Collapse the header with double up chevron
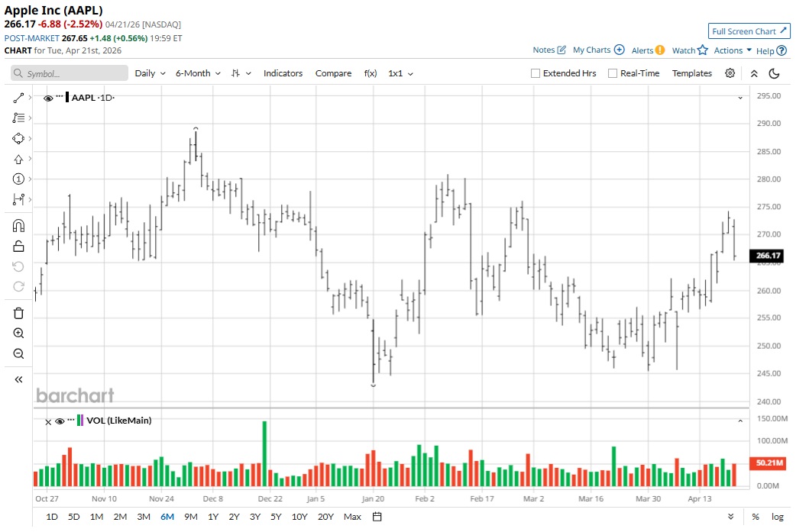Viewport: 809px width, 532px height. pyautogui.click(x=754, y=74)
